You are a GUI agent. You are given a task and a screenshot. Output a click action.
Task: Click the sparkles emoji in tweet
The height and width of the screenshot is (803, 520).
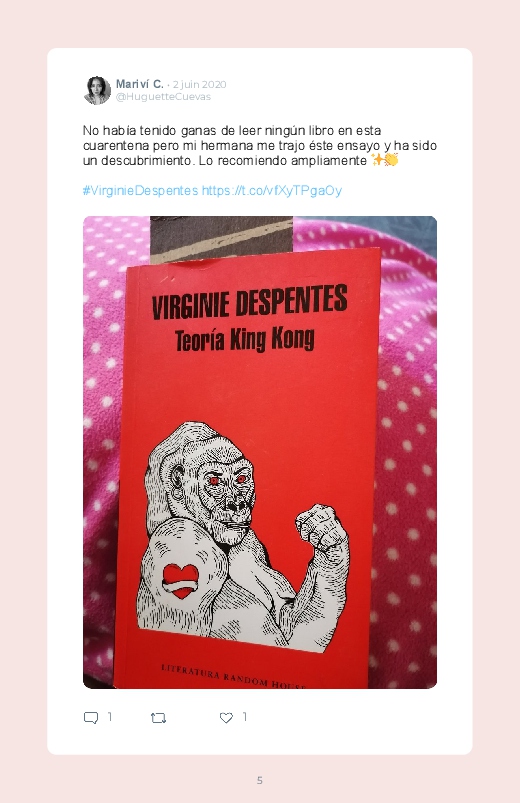point(378,160)
